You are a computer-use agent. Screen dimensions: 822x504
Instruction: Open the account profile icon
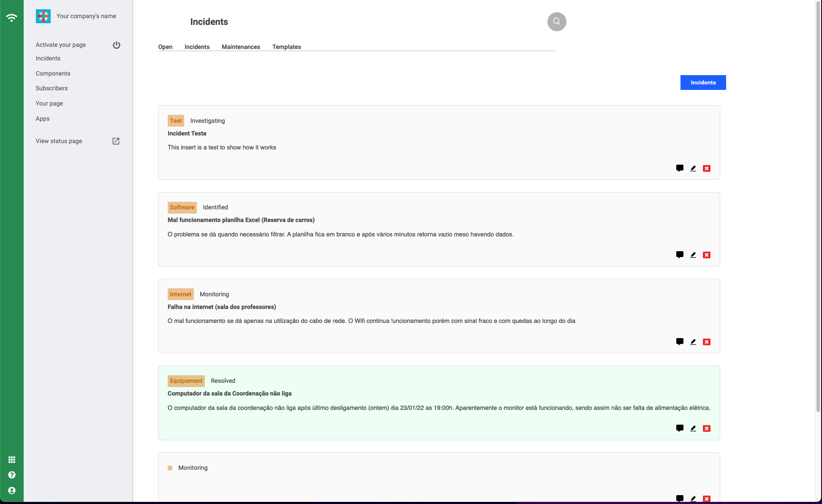pos(12,490)
